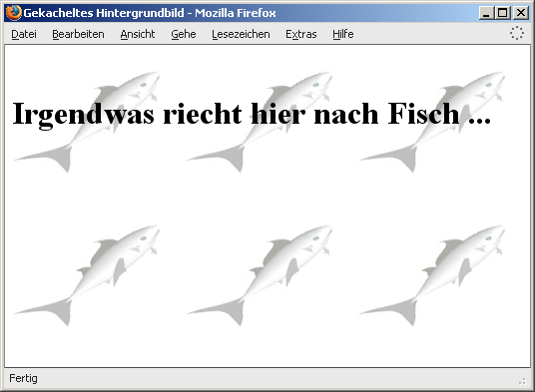This screenshot has width=535, height=392.
Task: Open the Datei menu
Action: [24, 34]
